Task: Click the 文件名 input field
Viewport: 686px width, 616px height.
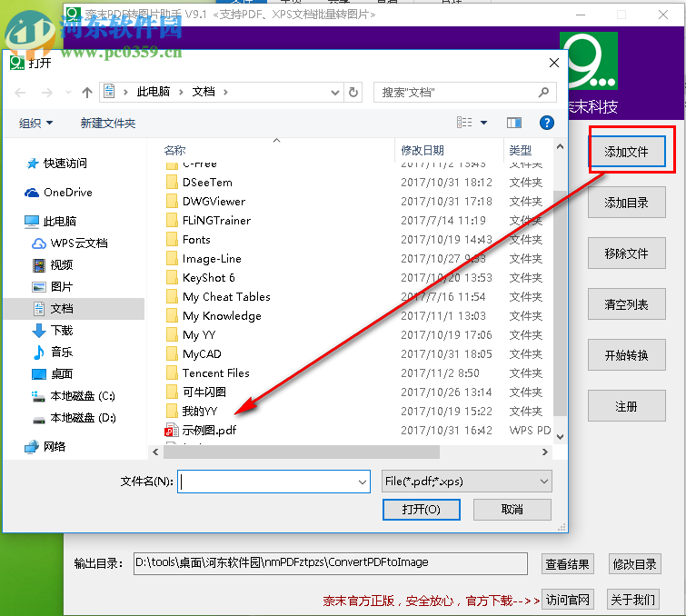Action: [x=273, y=482]
